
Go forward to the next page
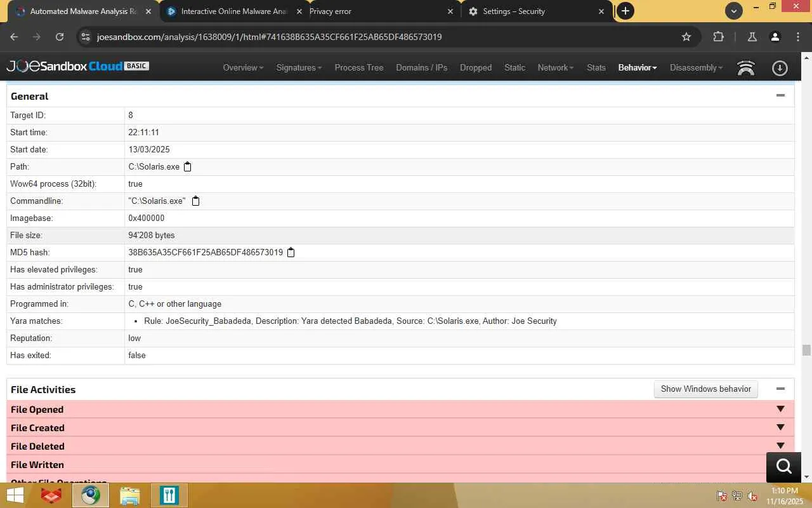36,37
